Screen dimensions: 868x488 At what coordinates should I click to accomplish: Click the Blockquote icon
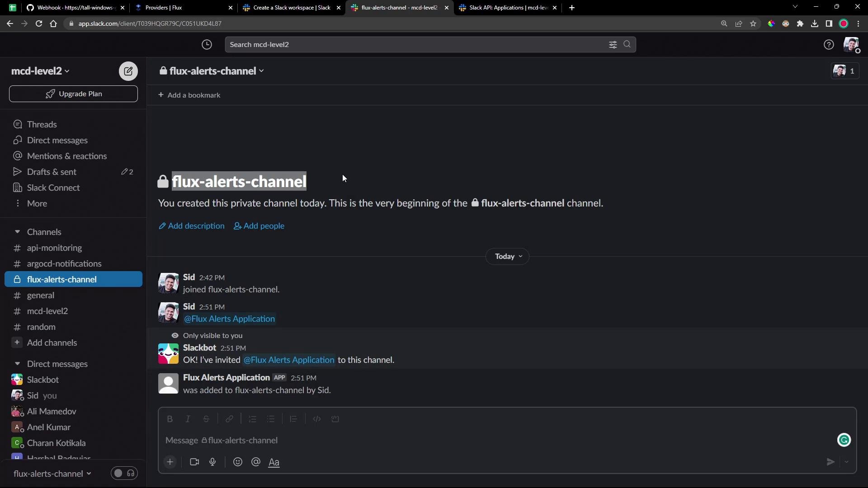(x=293, y=419)
